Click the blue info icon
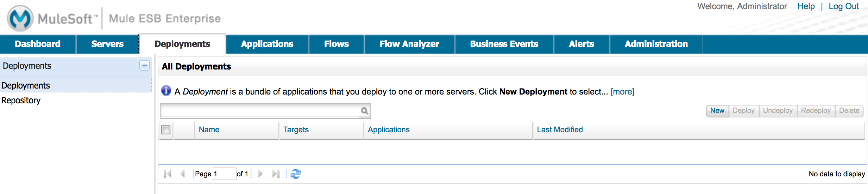 (x=166, y=91)
